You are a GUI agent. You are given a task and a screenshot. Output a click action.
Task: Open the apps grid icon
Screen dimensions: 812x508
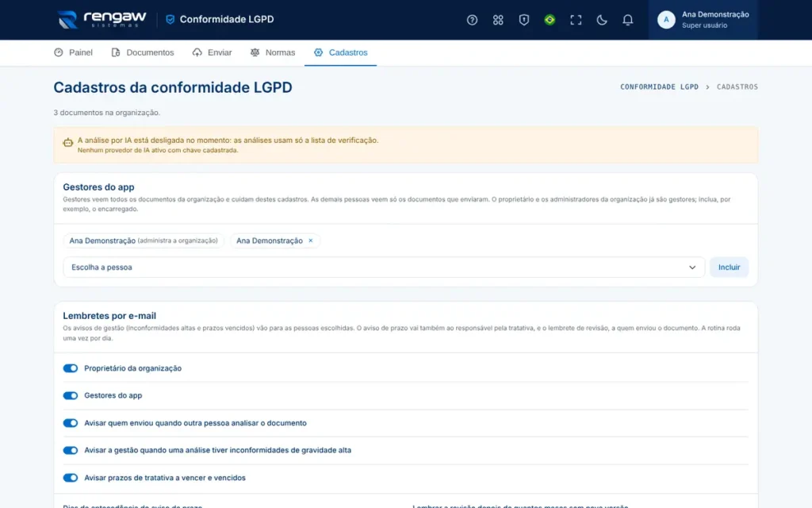click(x=498, y=20)
